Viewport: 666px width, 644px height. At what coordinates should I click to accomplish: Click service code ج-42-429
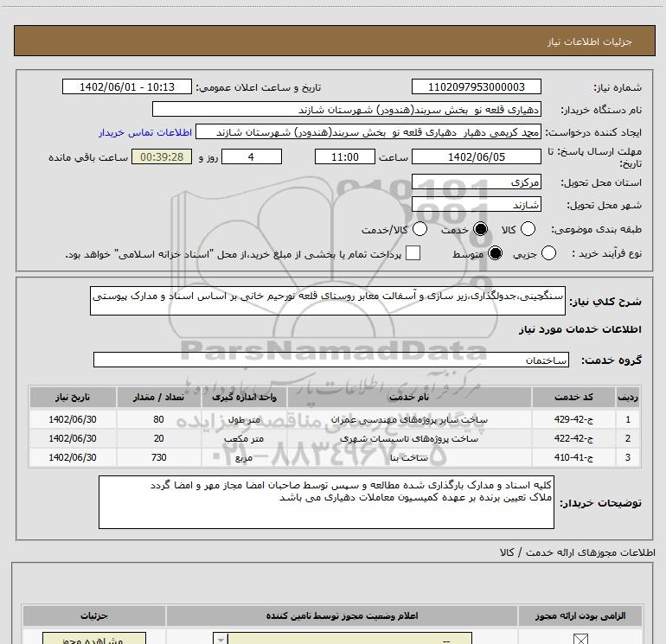click(573, 419)
